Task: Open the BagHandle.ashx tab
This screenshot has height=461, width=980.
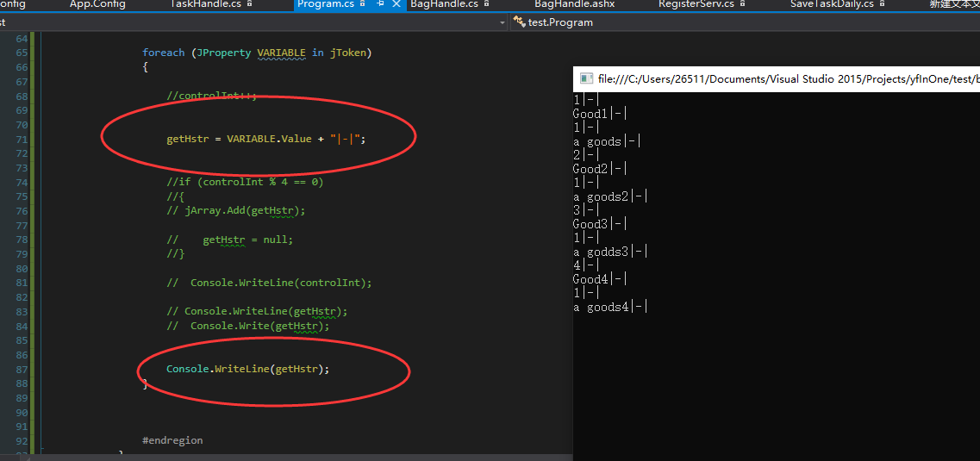Action: tap(574, 4)
